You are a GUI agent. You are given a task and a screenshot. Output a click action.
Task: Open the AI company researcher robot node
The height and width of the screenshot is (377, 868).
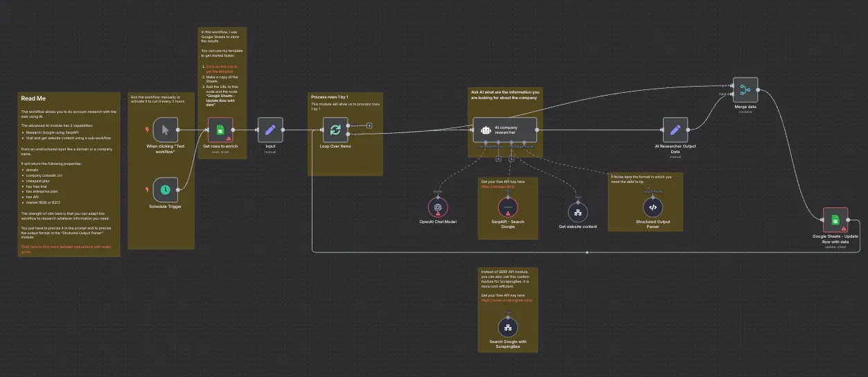point(505,130)
